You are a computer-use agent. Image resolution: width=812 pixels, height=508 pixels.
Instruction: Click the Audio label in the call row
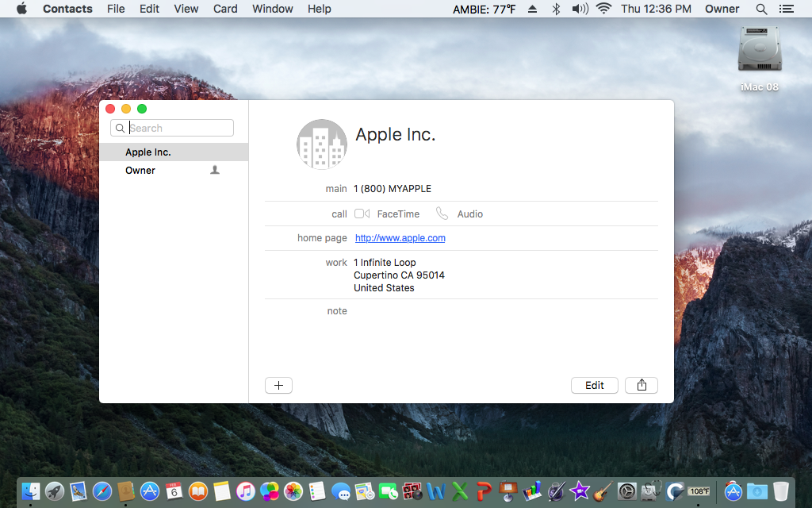[469, 214]
